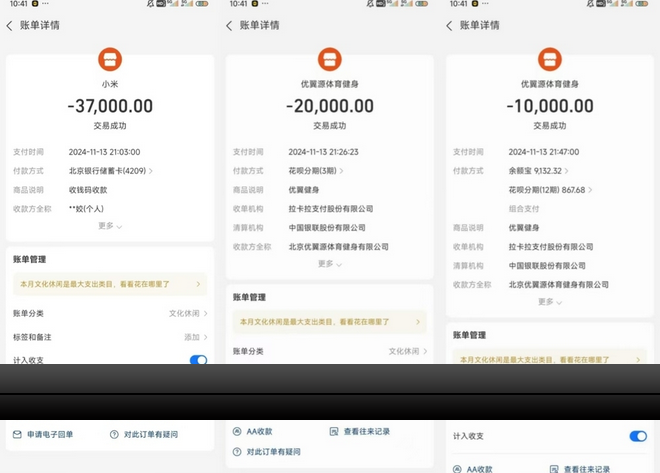Select payee name **姣(个人)

click(x=86, y=209)
